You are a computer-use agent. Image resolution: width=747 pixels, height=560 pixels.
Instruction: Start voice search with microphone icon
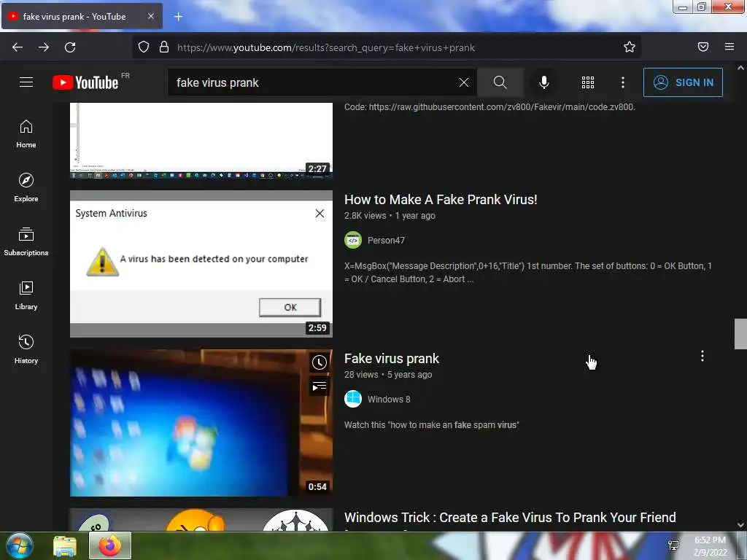[x=543, y=82]
